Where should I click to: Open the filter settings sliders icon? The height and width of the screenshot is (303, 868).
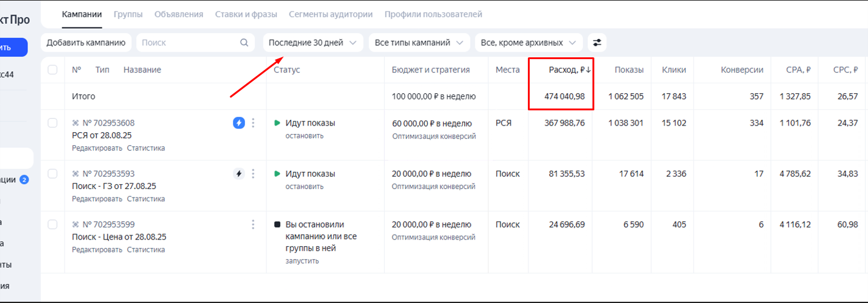click(597, 43)
